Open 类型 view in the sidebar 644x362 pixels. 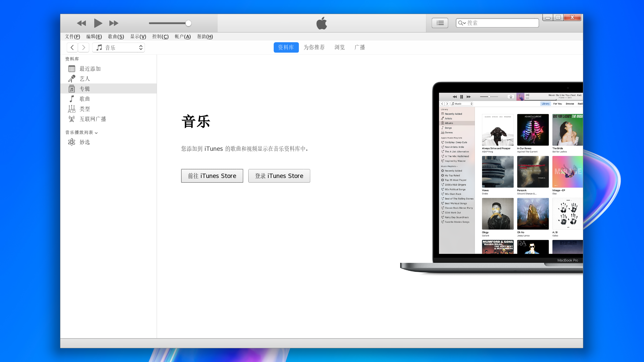85,109
